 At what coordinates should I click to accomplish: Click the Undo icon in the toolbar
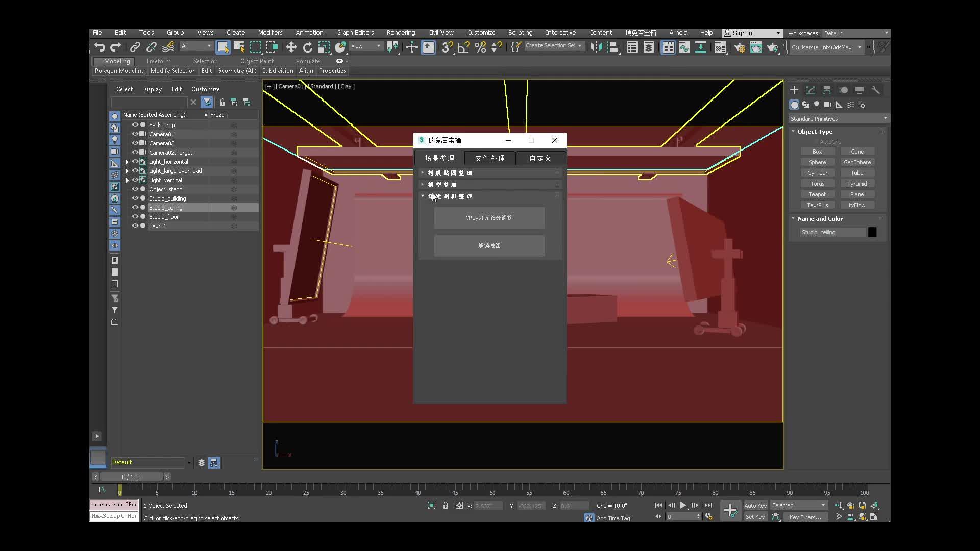(100, 47)
